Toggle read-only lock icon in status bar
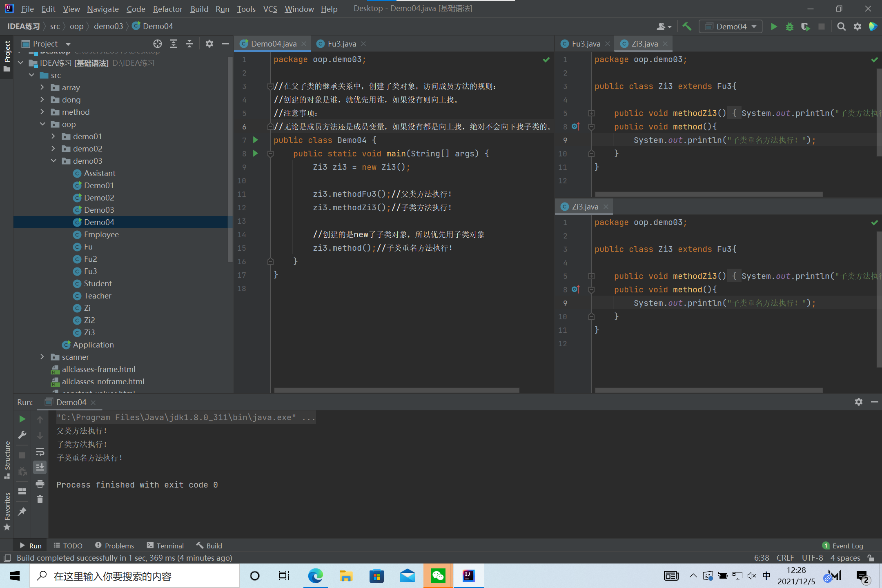The height and width of the screenshot is (588, 882). [871, 558]
